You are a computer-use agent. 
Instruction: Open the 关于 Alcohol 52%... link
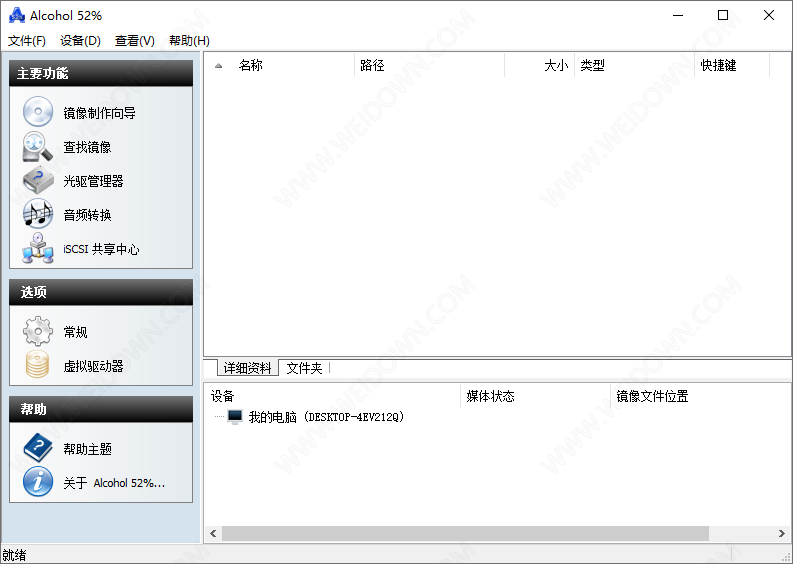(114, 483)
